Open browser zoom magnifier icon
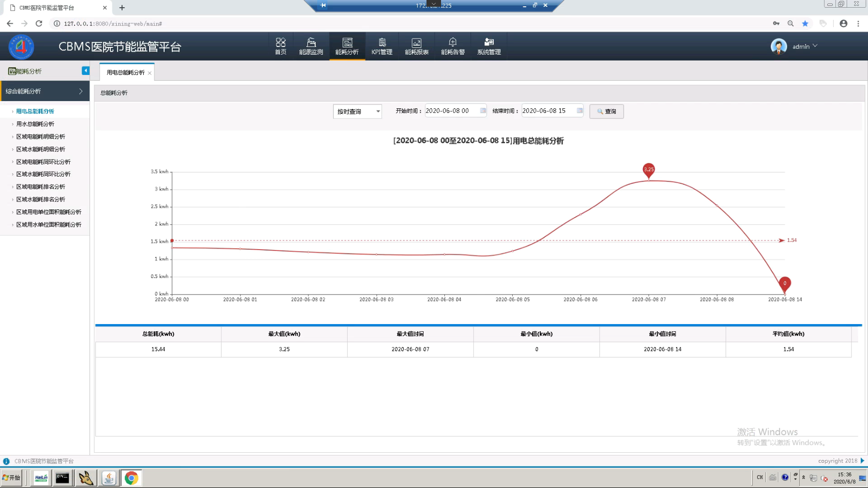The image size is (868, 488). tap(791, 23)
